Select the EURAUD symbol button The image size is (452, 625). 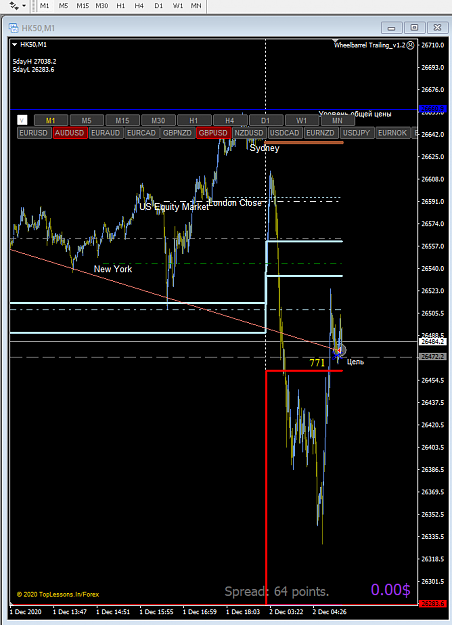pyautogui.click(x=105, y=133)
